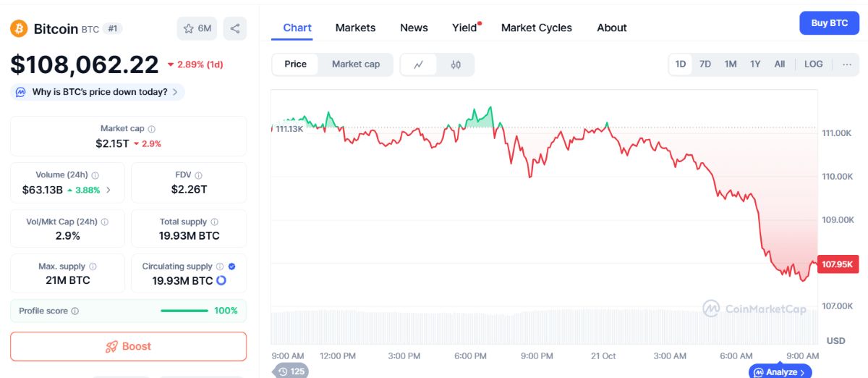Set chart range to 1Y
868x378 pixels.
coord(755,64)
